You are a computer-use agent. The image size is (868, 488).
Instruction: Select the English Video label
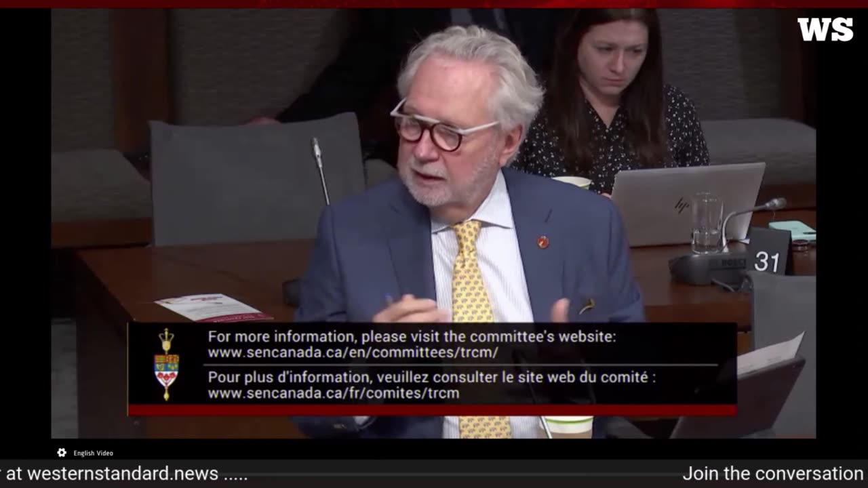coord(94,453)
